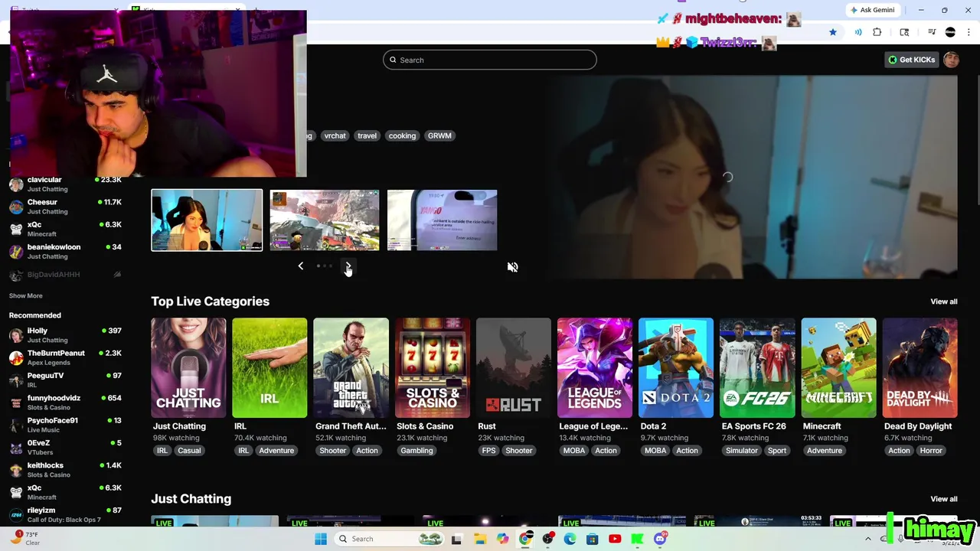Unmute the featured stream preview
Viewport: 980px width, 551px height.
pos(512,267)
